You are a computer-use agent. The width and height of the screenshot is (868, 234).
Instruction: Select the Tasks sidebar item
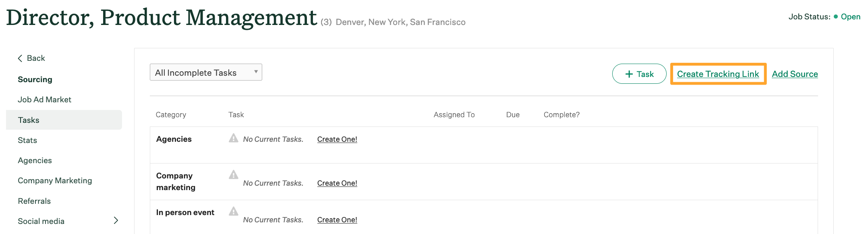click(28, 120)
